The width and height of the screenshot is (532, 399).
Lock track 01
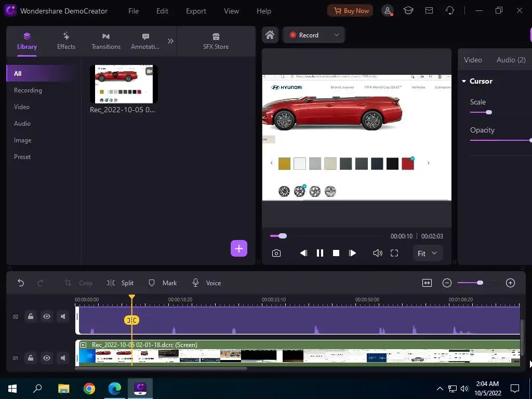tap(31, 358)
